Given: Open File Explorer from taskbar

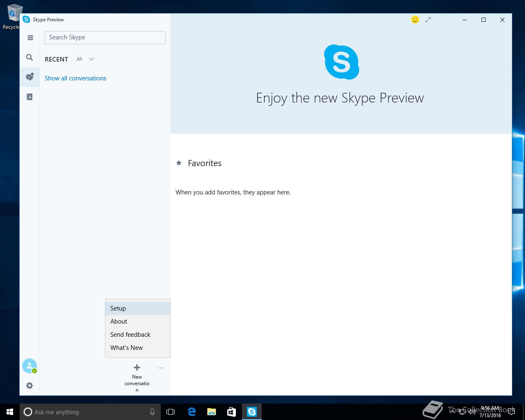Looking at the screenshot, I should point(212,412).
